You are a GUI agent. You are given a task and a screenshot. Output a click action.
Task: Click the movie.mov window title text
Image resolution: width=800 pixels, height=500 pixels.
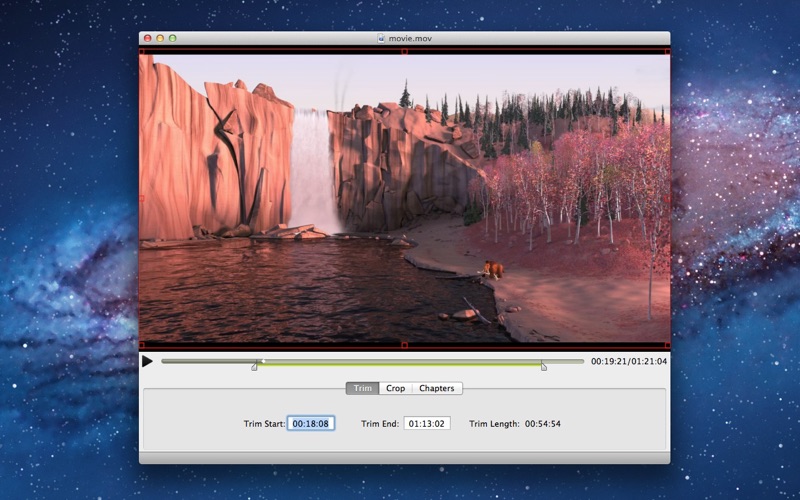tap(410, 38)
